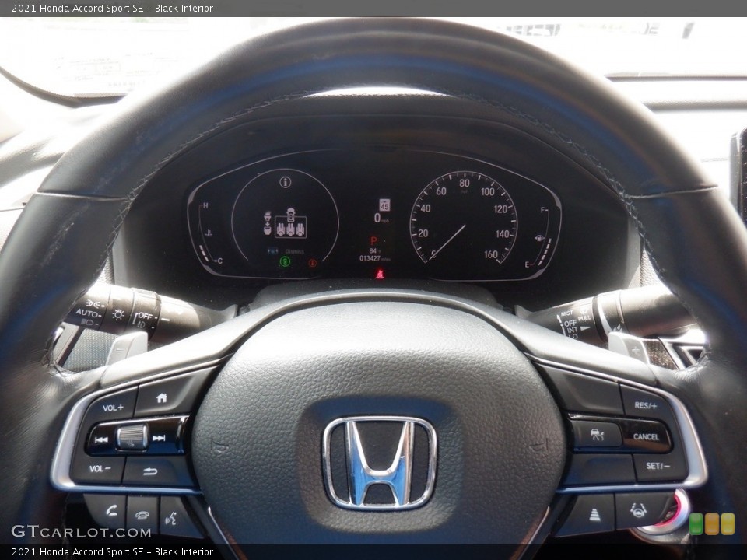Set wiper stalk to OFF
747x560 pixels.
[570, 322]
